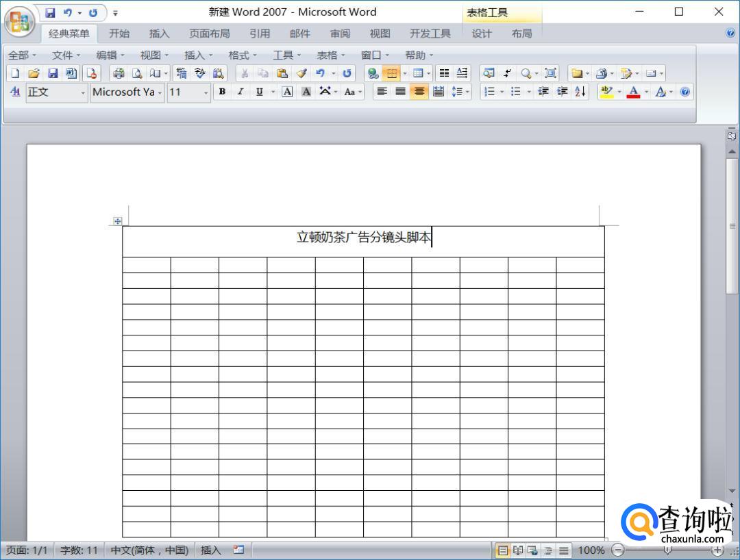Viewport: 740px width, 560px height.
Task: Expand the line spacing dropdown arrow
Action: [x=467, y=92]
